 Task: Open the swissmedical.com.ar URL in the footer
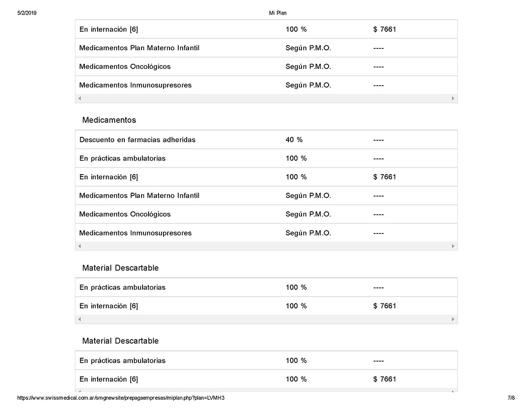pyautogui.click(x=121, y=398)
